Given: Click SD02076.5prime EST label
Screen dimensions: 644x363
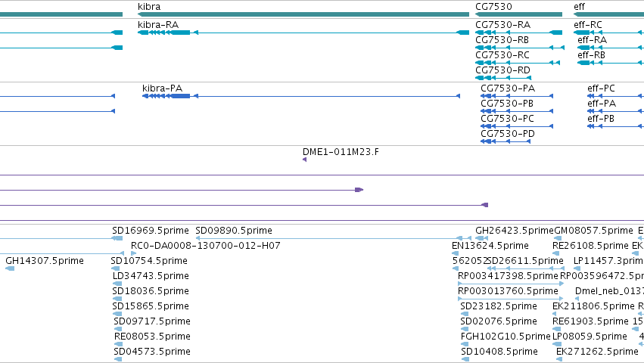Looking at the screenshot, I should [499, 321].
